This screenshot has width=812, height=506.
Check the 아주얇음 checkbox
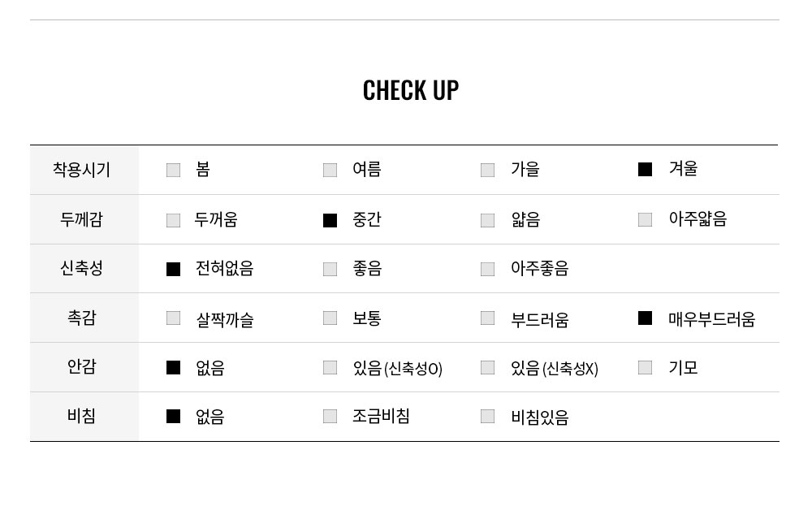click(x=645, y=219)
